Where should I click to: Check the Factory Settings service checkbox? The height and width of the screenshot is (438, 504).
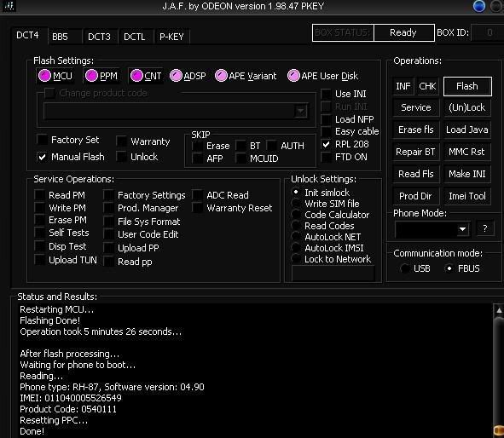coord(108,195)
